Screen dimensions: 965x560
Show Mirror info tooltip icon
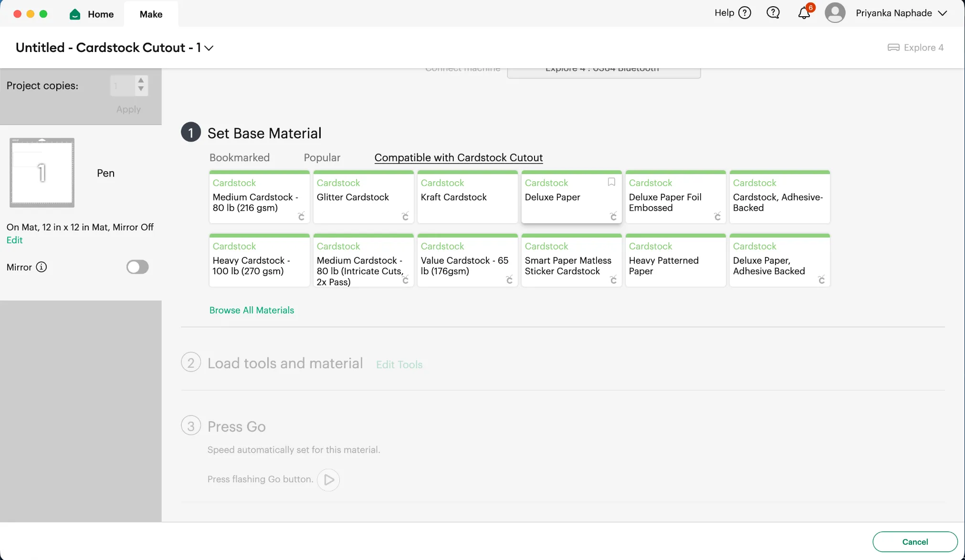tap(42, 267)
